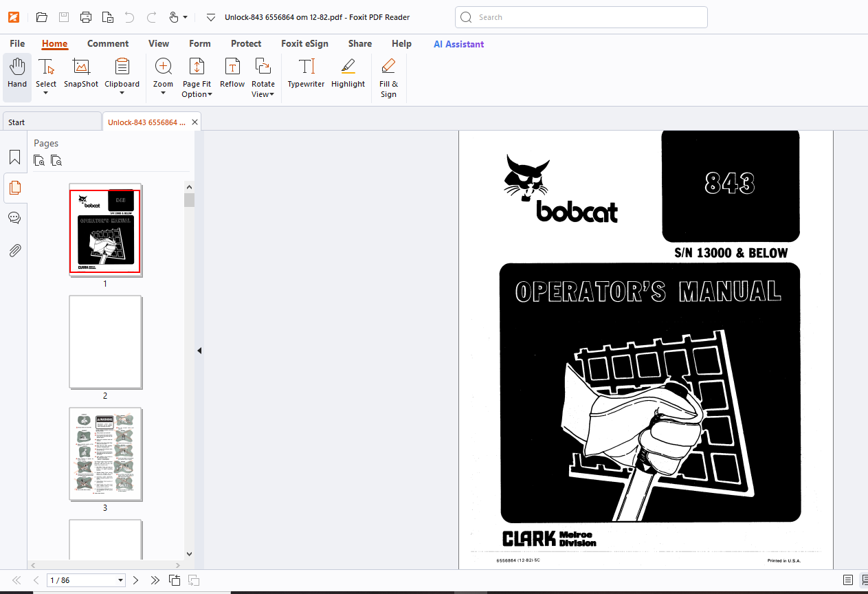Toggle the Pages thumbnail panel icon

coord(14,187)
